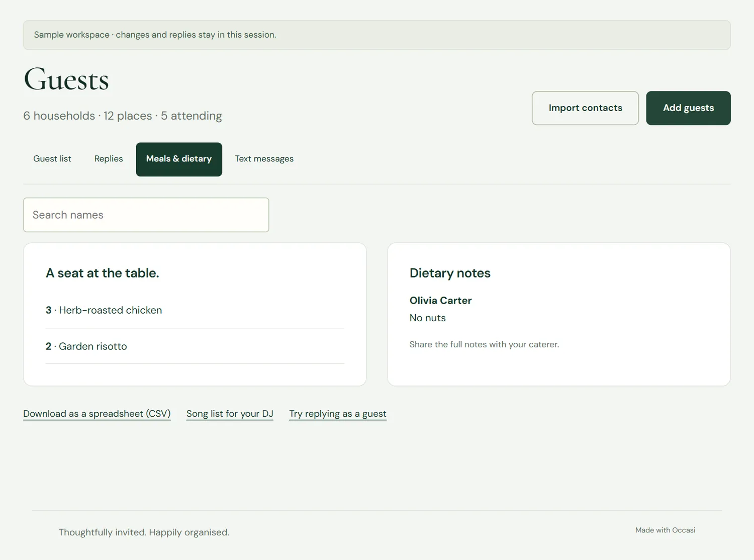Screen dimensions: 754x560
Task: Switch to the Replies tab
Action: pyautogui.click(x=109, y=159)
